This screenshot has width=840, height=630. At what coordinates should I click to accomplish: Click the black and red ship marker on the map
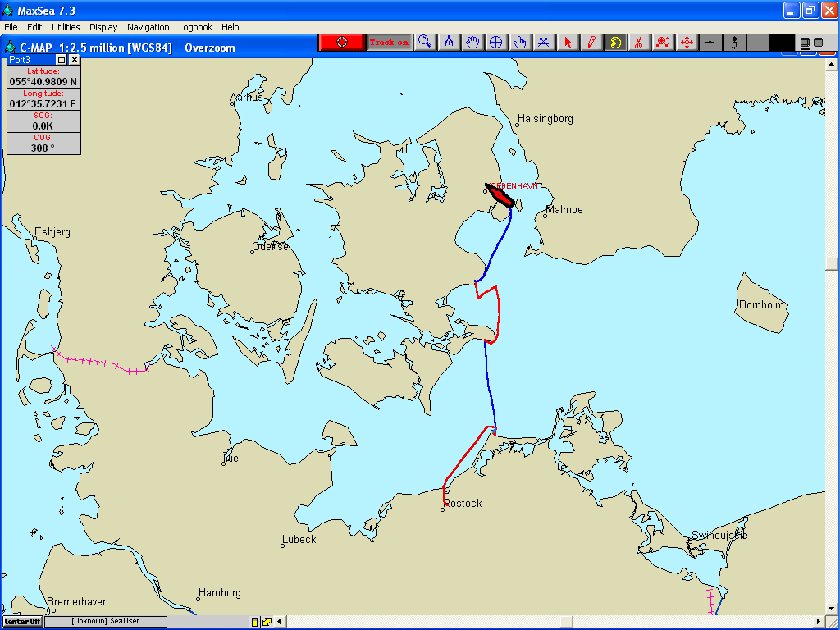500,195
